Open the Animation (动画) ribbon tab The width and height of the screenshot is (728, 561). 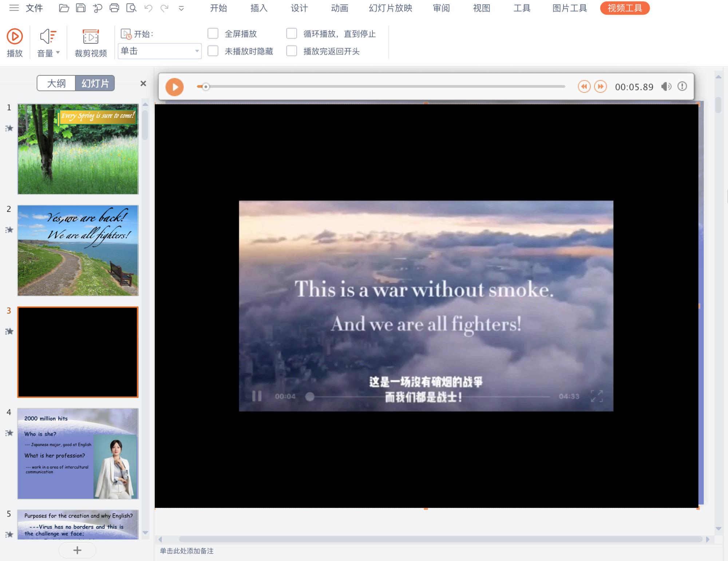click(339, 8)
